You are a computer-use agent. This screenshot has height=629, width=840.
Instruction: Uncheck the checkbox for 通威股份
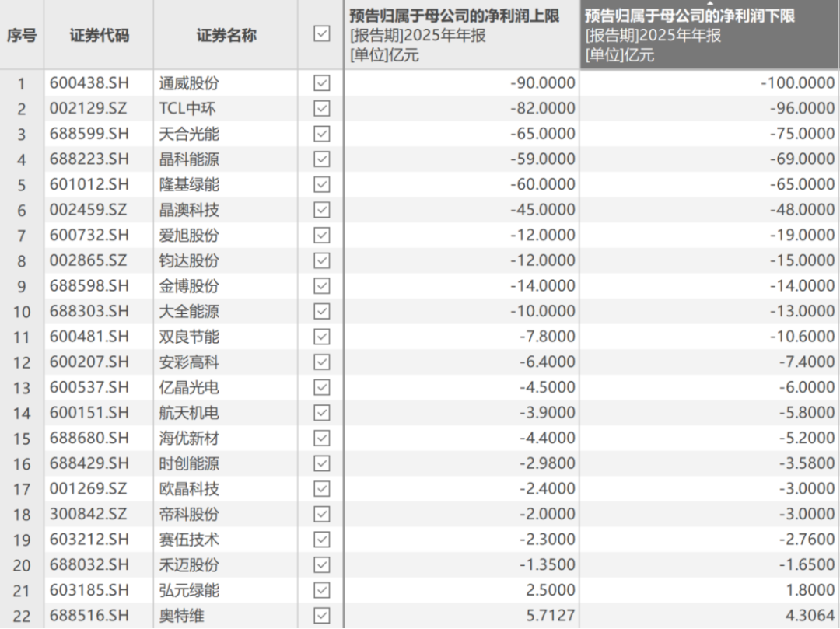320,82
